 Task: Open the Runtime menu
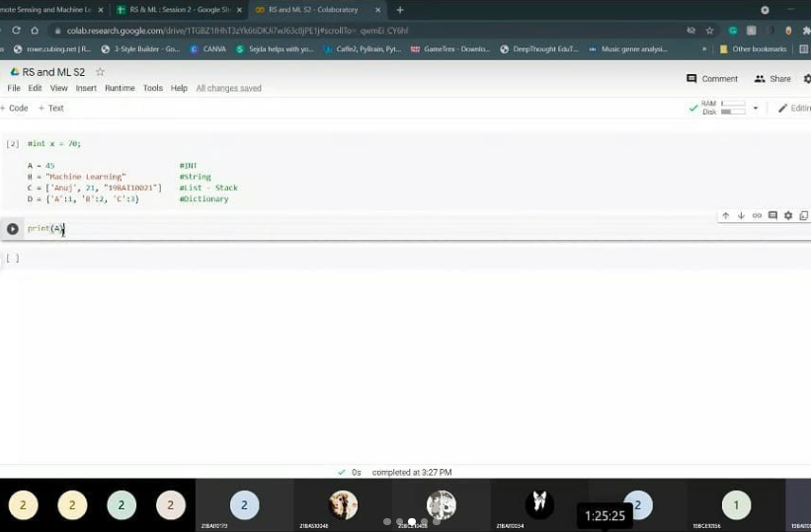click(120, 88)
